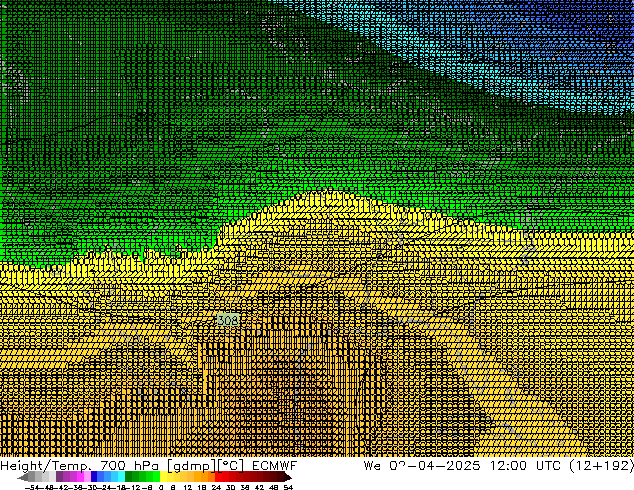Click the 42 legend value

tap(259, 487)
